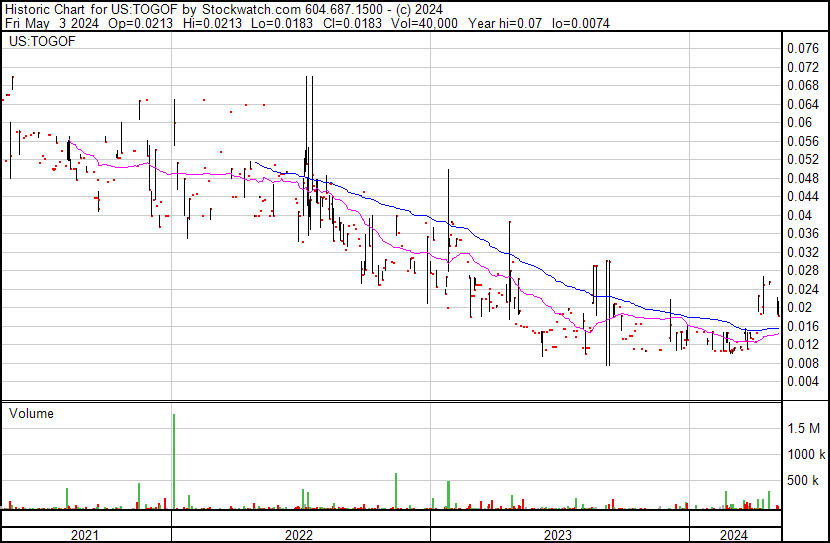Screen dimensions: 830x543
Task: Click the 1000 k volume axis label
Action: [805, 454]
